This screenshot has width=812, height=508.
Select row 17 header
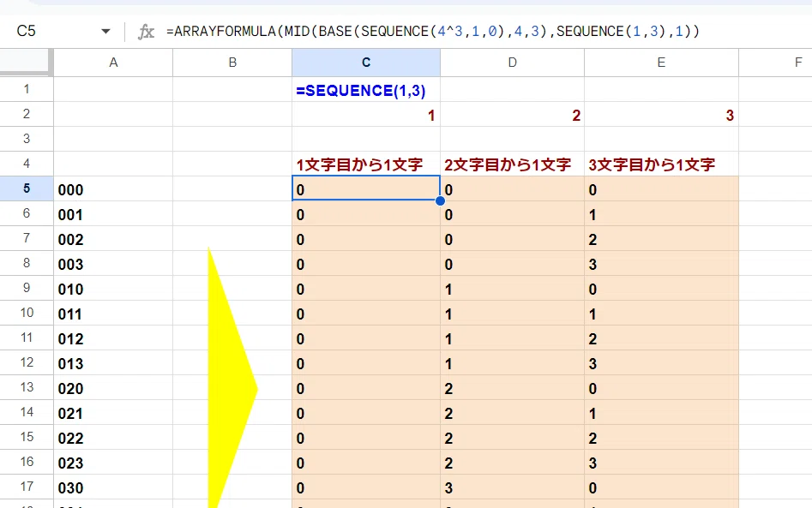[27, 487]
